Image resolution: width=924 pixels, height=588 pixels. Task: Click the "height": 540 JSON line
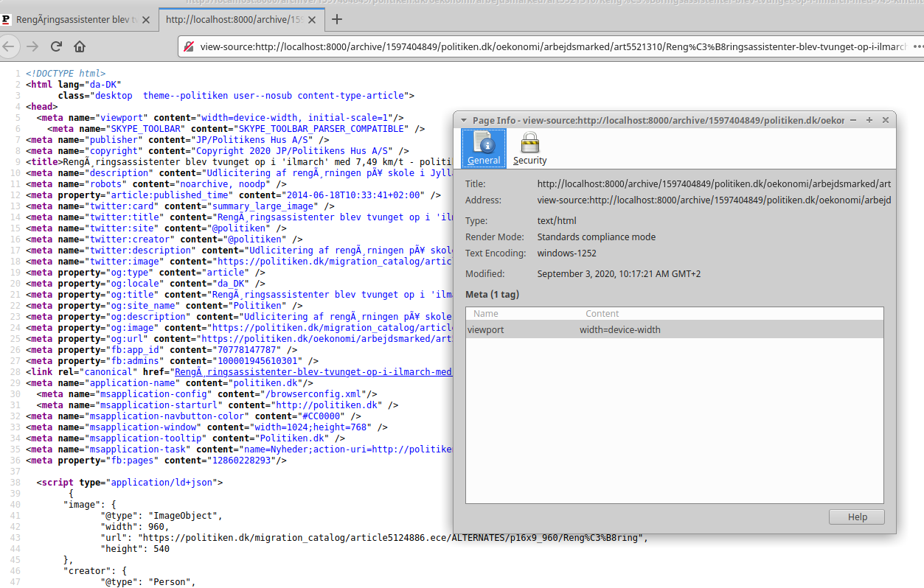point(135,548)
